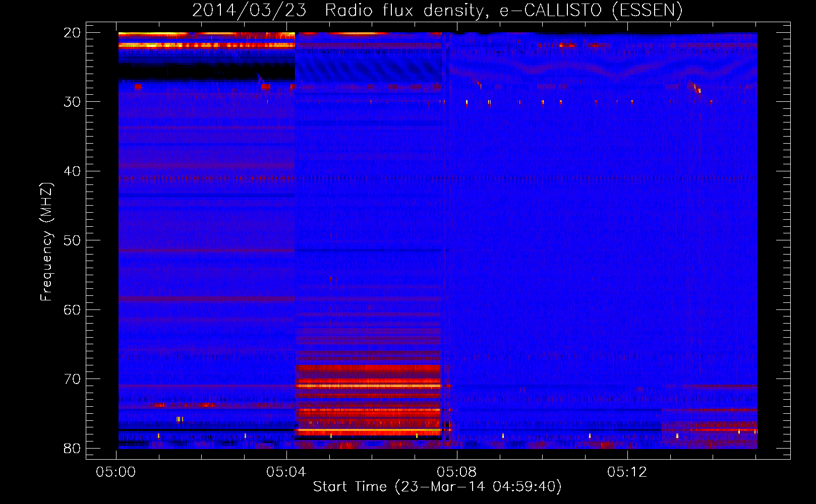Click the '20' frequency tick label
The image size is (816, 504).
click(72, 33)
